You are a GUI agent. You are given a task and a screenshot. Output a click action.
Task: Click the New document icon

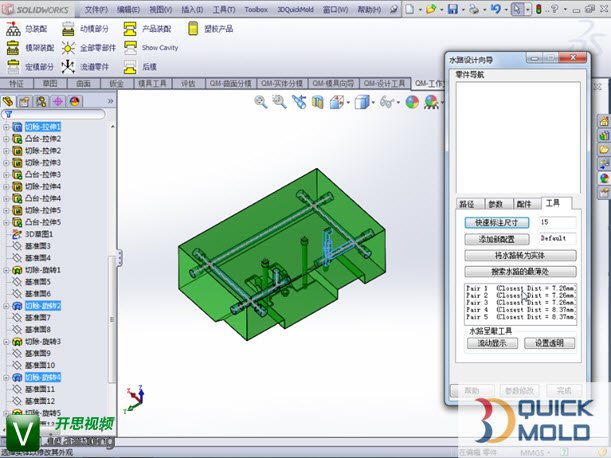pos(410,9)
